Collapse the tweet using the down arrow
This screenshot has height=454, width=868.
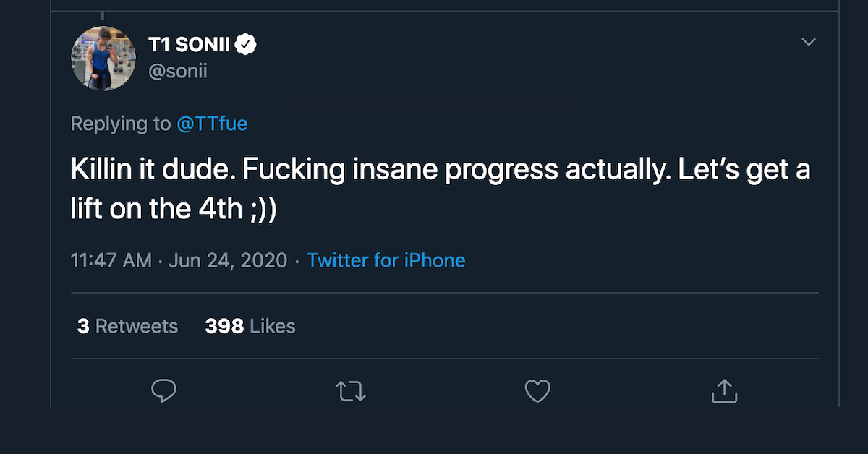pyautogui.click(x=808, y=42)
